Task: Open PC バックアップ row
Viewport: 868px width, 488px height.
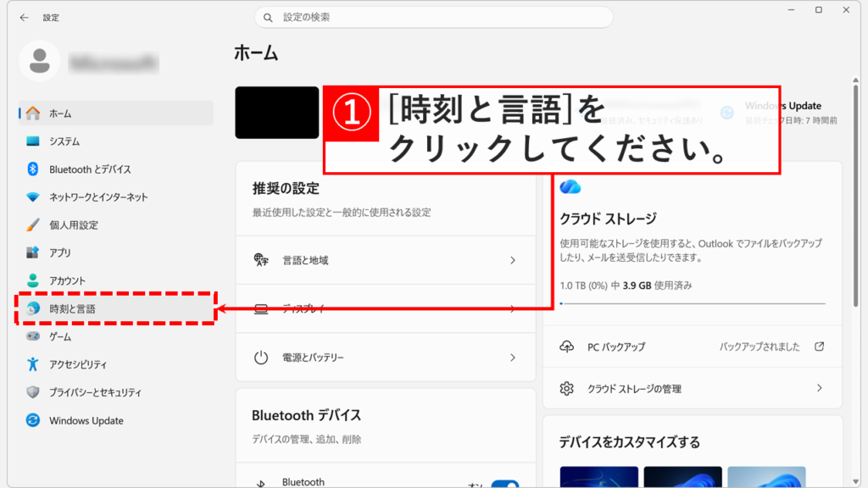Action: point(693,347)
